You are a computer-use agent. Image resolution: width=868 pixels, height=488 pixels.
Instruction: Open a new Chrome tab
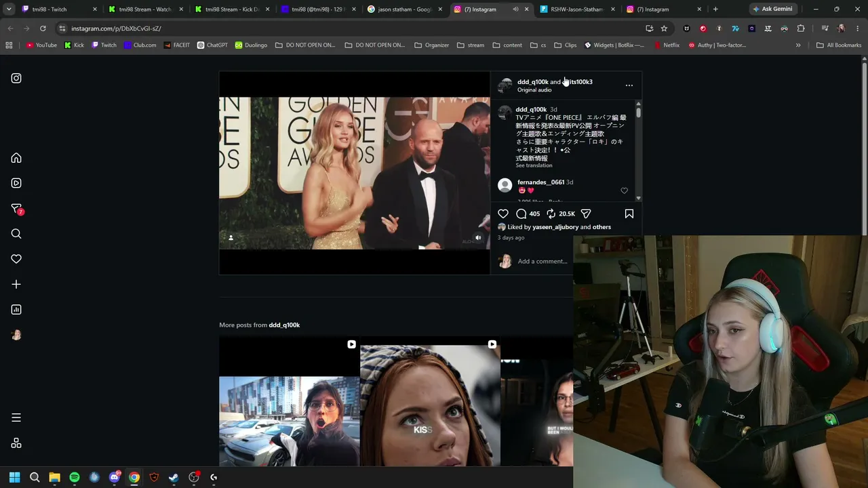[x=715, y=9]
